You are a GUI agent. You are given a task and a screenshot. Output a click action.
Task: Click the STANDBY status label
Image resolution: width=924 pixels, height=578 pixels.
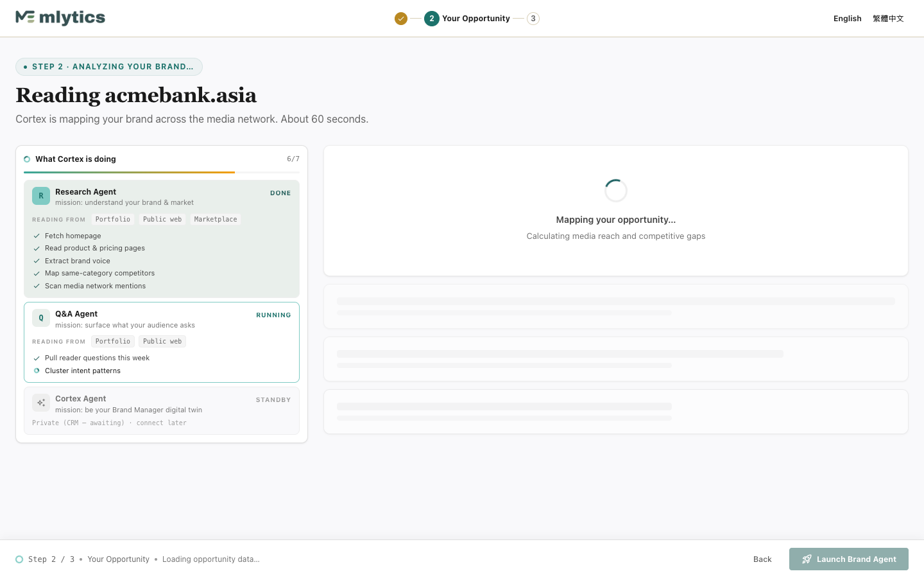click(273, 399)
